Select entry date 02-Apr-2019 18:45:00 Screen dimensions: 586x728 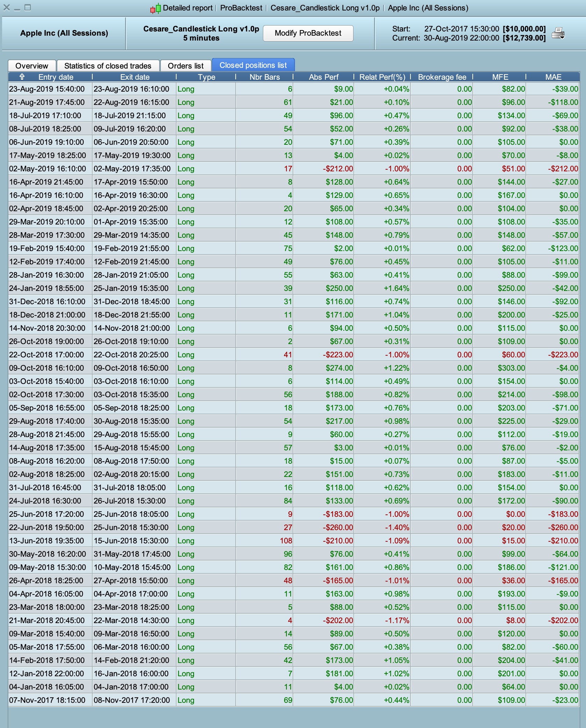pos(46,209)
